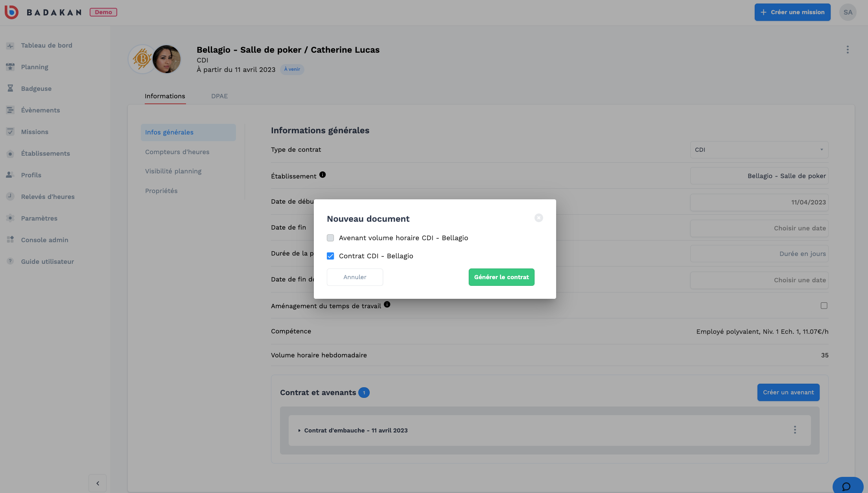Screen dimensions: 868x493
Task: Click info icon beside Aménagement du temps
Action: click(387, 304)
